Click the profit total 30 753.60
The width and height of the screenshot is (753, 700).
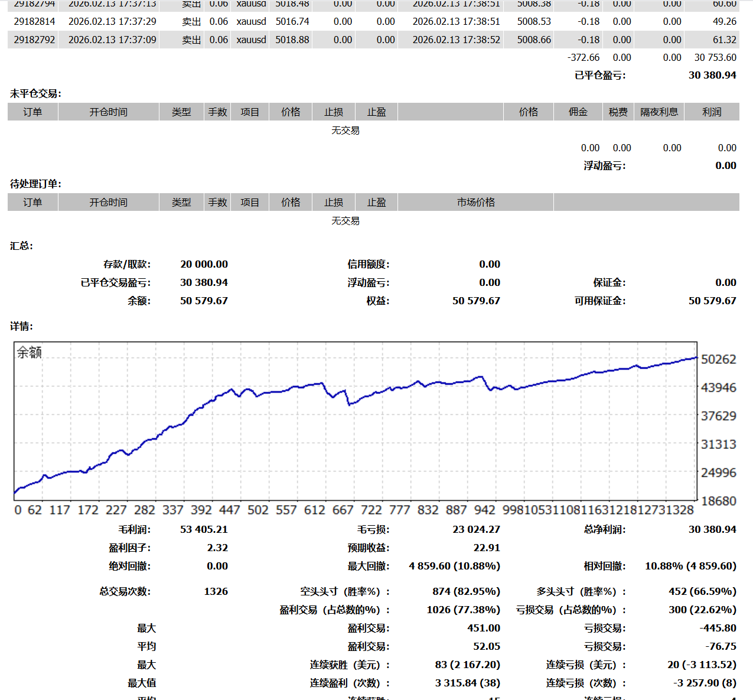(x=715, y=57)
